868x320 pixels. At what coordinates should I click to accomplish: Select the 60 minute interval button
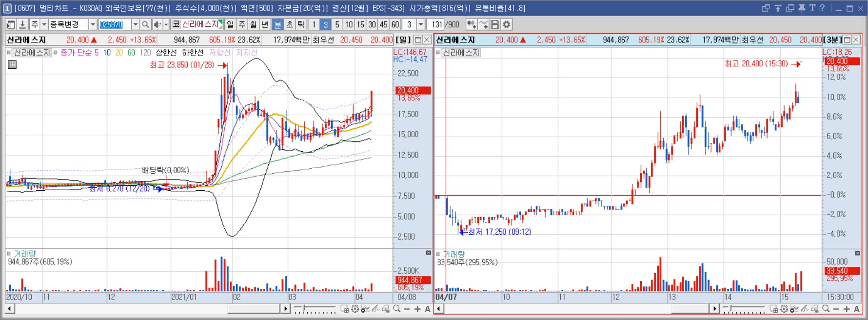(395, 24)
